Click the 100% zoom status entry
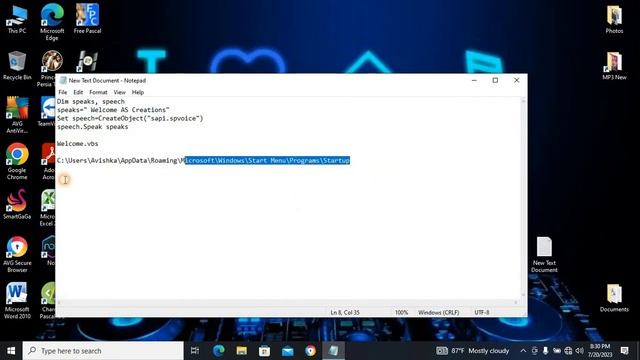 click(x=401, y=312)
